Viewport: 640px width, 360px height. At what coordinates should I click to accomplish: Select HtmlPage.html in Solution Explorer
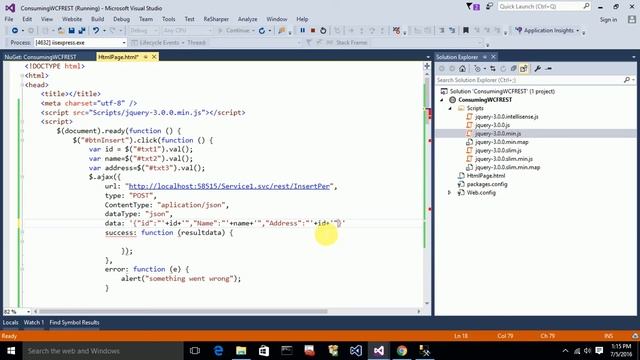click(486, 176)
